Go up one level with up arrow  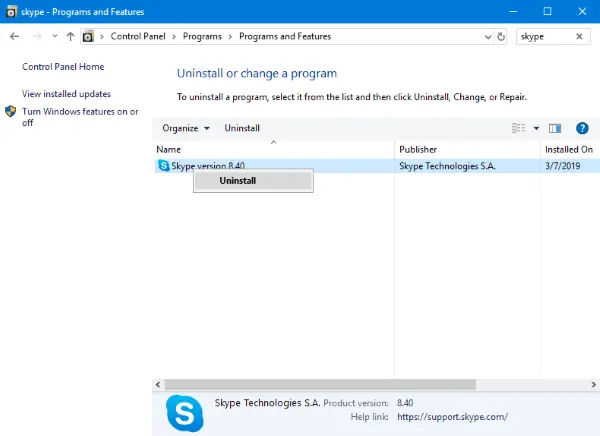tap(70, 36)
